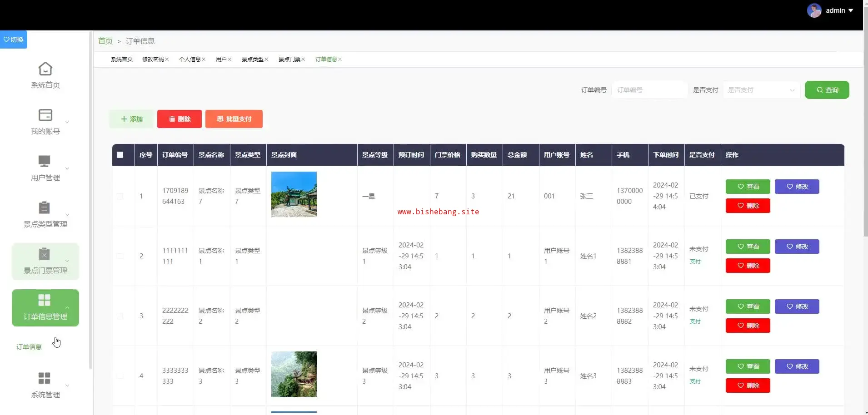868x415 pixels.
Task: Switch to the 景点类型 tab
Action: click(x=252, y=59)
